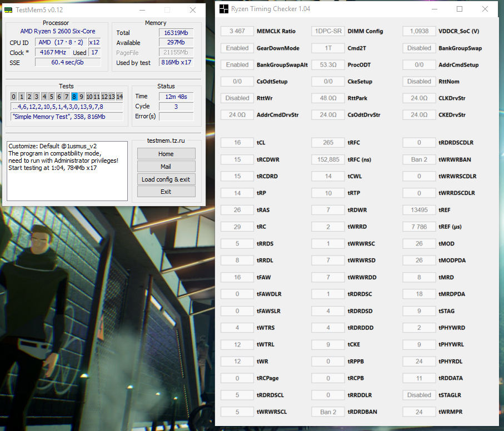Click the tRC value 29

coord(237,227)
